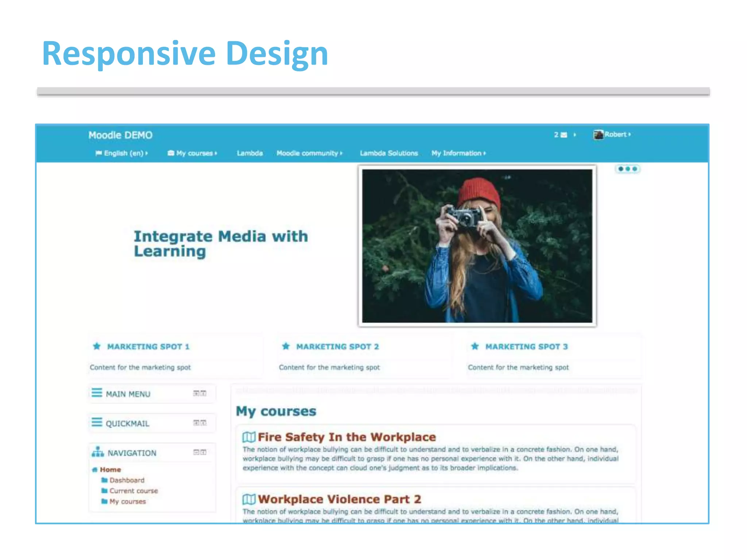Expand Current course in Navigation tree
Viewport: 747px width, 560px height.
click(134, 491)
